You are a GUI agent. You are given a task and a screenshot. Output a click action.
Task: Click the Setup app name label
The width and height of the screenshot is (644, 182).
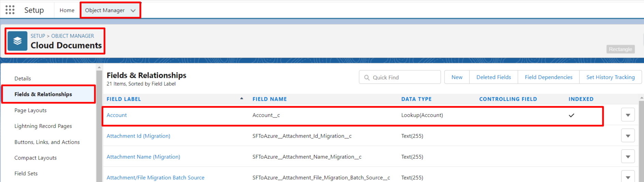[34, 10]
